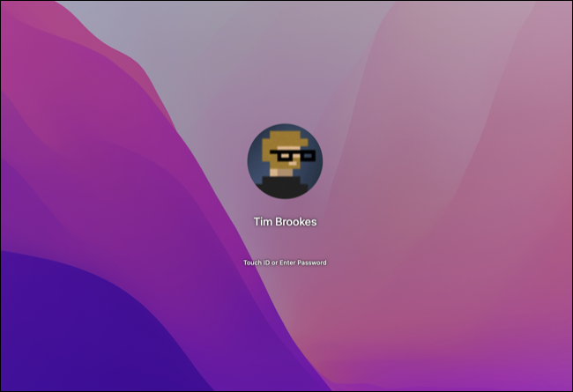The width and height of the screenshot is (573, 392).
Task: Click the words "Enter Password" in the prompt
Action: click(303, 263)
